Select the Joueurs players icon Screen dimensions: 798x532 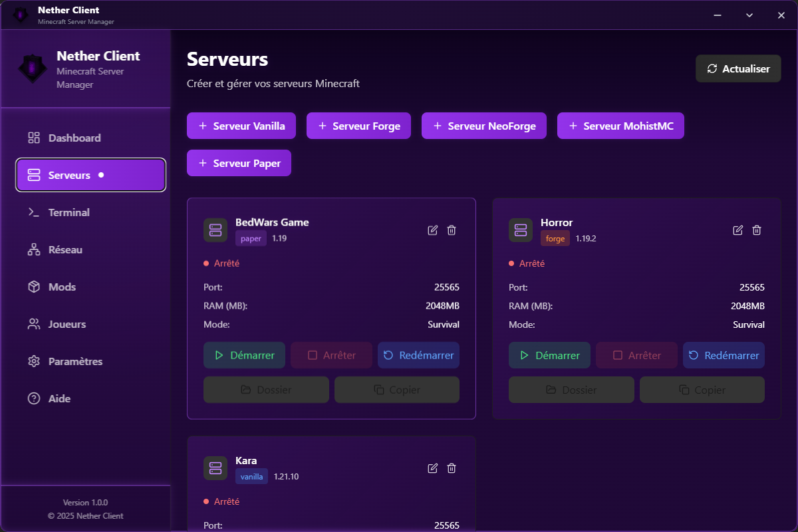point(34,324)
